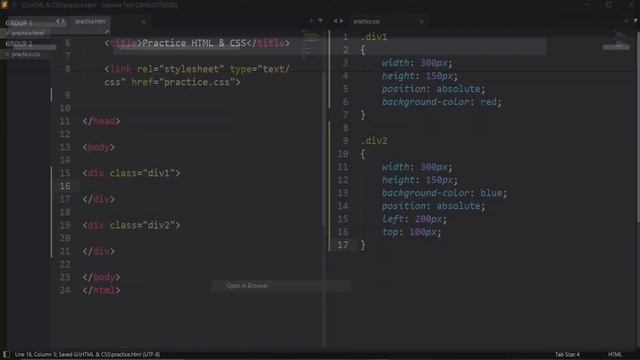This screenshot has width=640, height=360.
Task: Click the background-color: blue; line
Action: click(x=444, y=193)
